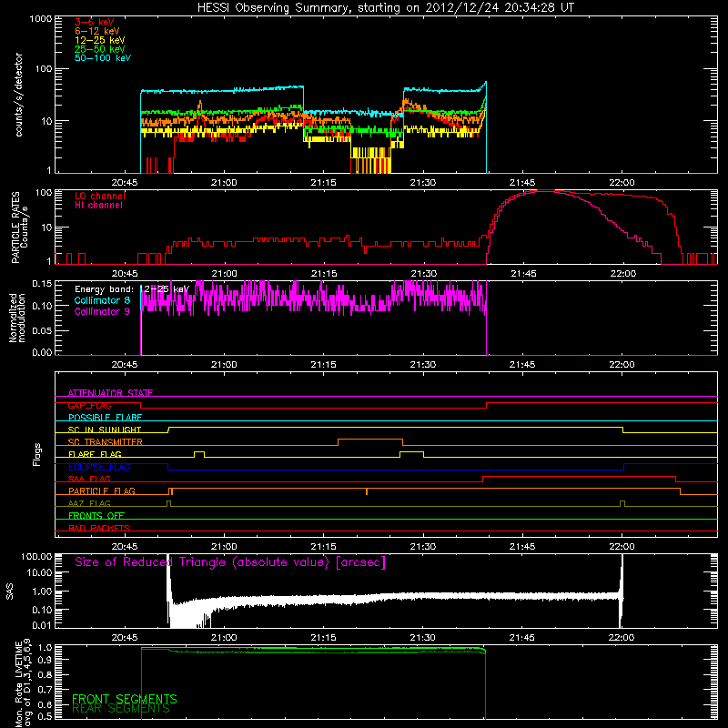Screen dimensions: 728x728
Task: Click the SAA FLAG label
Action: point(89,479)
